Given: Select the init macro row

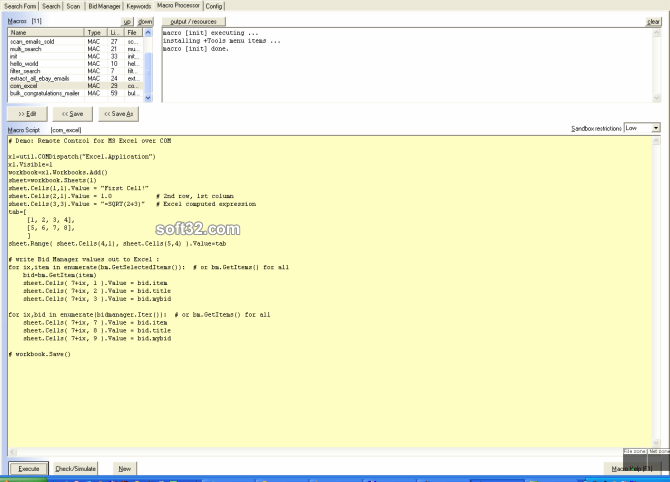Looking at the screenshot, I should tap(75, 56).
